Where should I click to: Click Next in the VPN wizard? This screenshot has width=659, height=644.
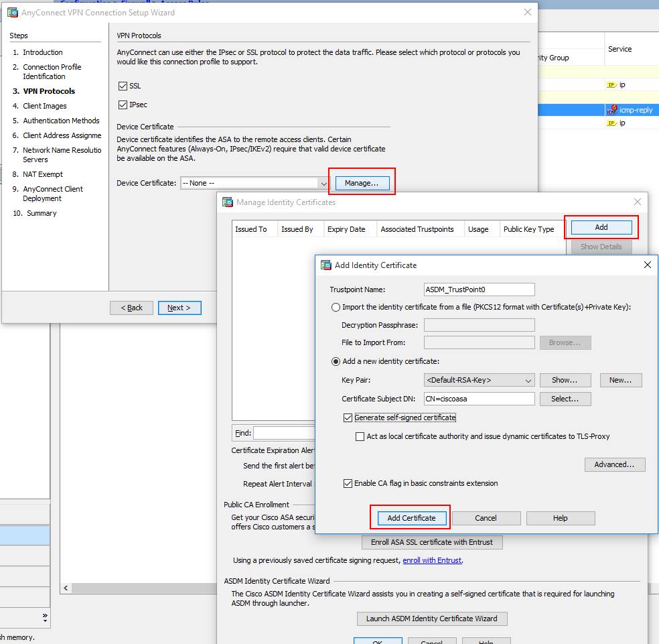[x=179, y=308]
